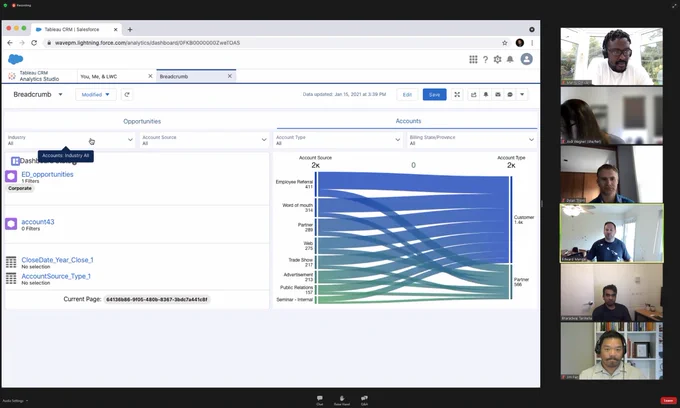Select the Word of mouth Sankey node
This screenshot has width=680, height=408.
pyautogui.click(x=316, y=207)
